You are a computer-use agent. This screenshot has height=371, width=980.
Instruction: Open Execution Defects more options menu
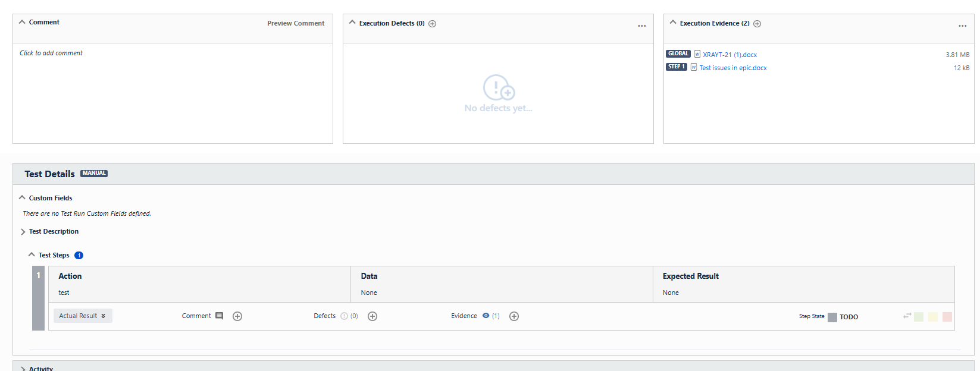(641, 26)
